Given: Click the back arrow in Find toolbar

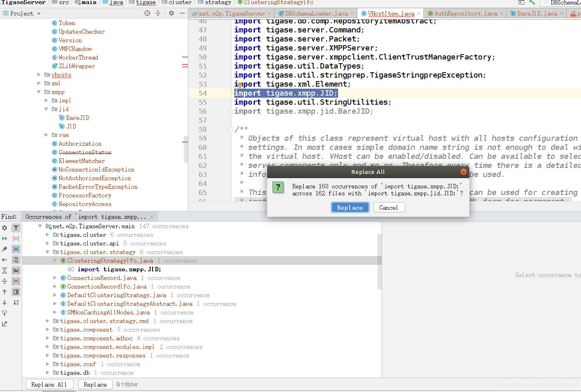Looking at the screenshot, I should coord(5,260).
